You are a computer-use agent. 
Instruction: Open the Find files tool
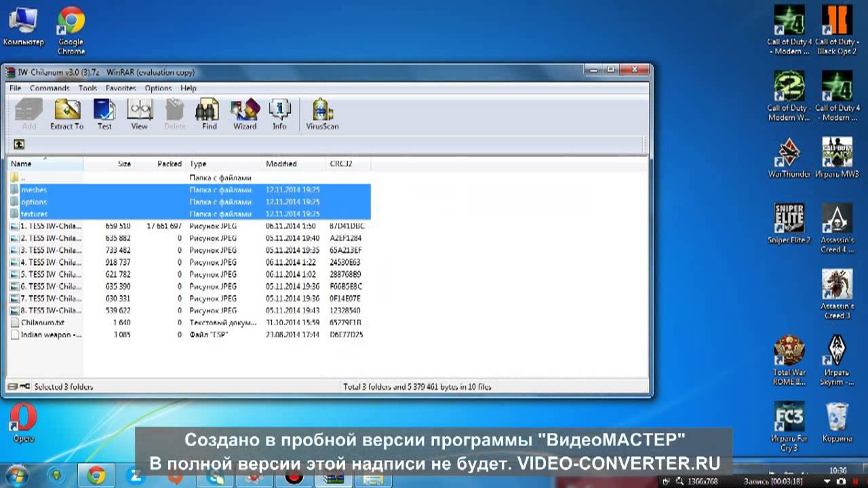point(209,114)
